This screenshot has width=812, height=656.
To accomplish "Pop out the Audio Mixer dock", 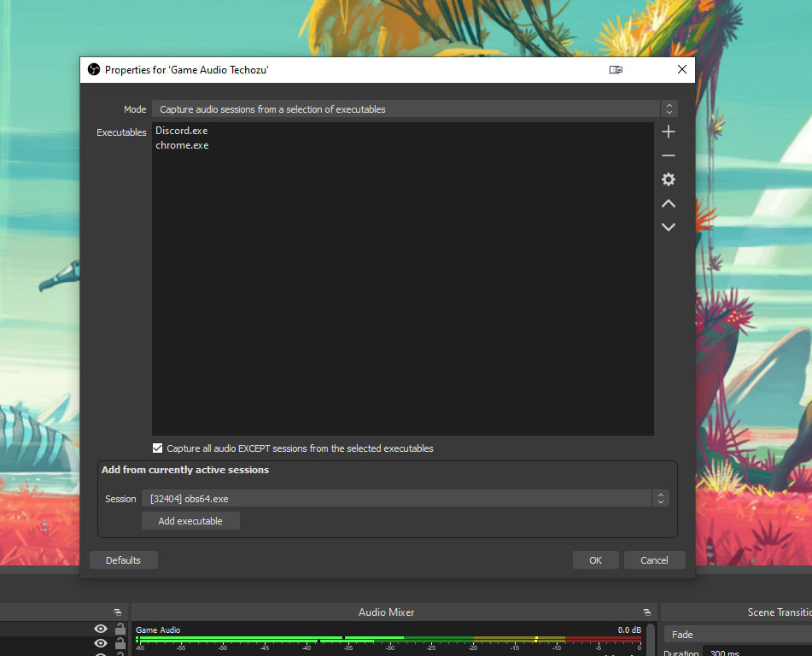I will [x=647, y=612].
